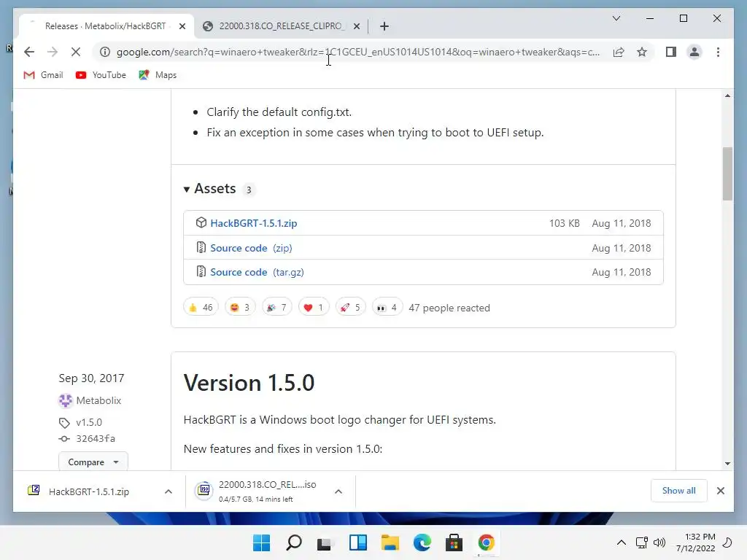Open v1.5.0 tag link
The image size is (747, 560).
(x=89, y=422)
